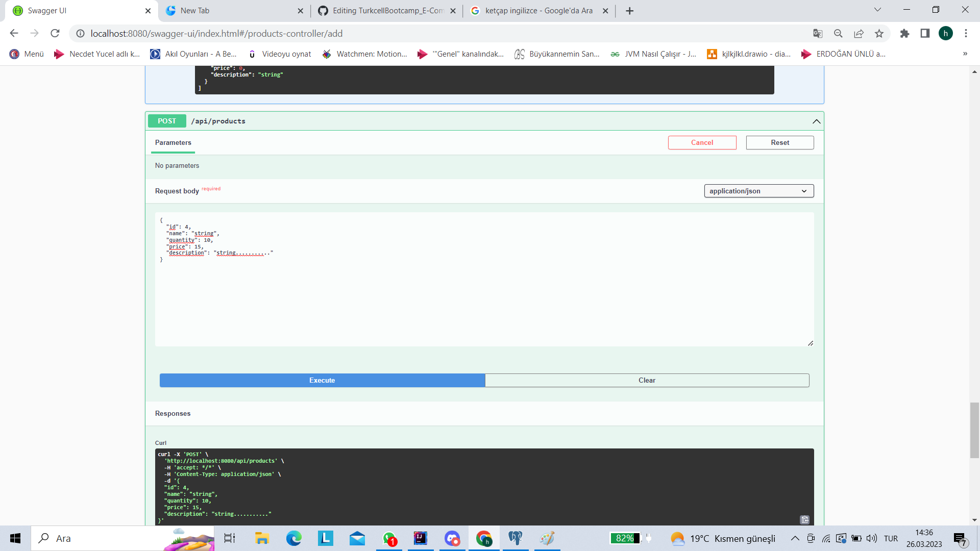Viewport: 980px width, 551px height.
Task: Go back to previous page
Action: [14, 33]
